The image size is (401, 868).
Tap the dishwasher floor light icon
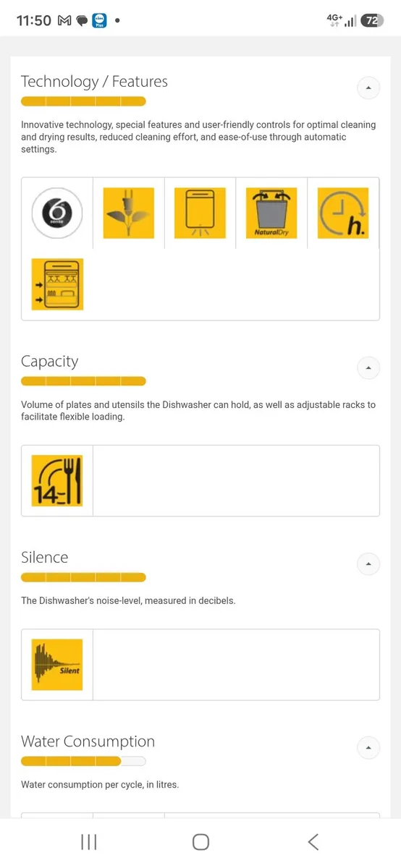tap(200, 213)
